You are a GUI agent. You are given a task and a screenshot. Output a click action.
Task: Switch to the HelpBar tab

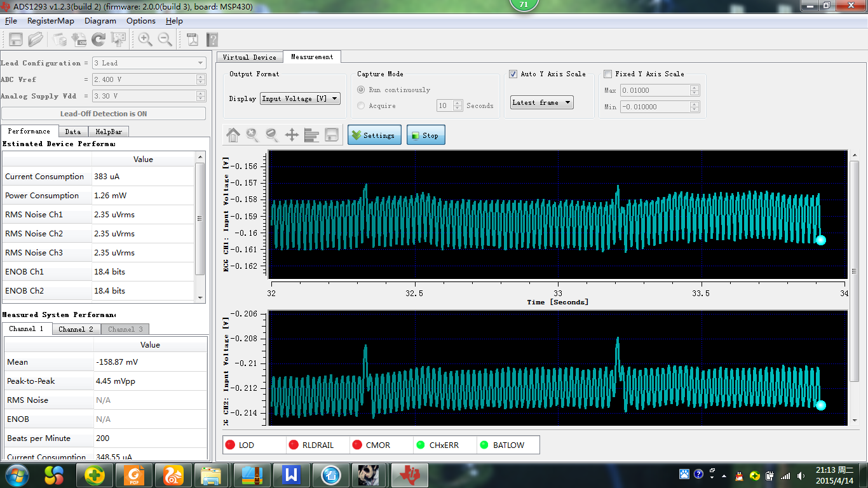[x=108, y=132]
